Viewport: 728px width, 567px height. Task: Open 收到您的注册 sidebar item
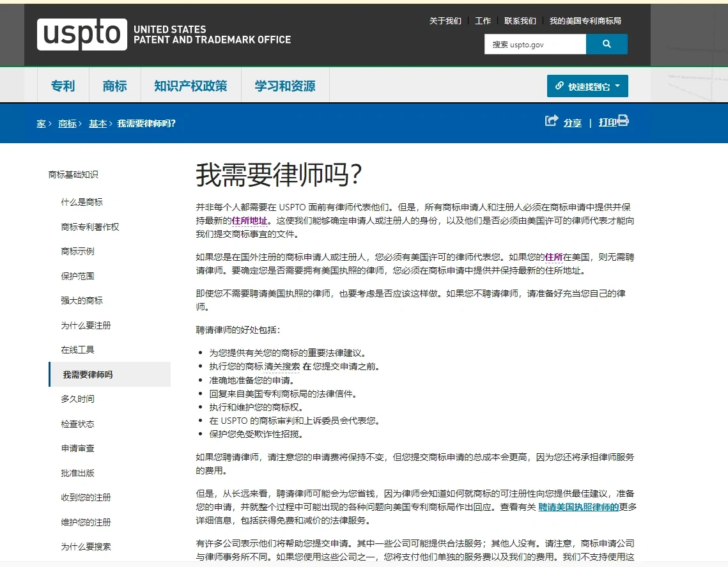click(x=86, y=497)
